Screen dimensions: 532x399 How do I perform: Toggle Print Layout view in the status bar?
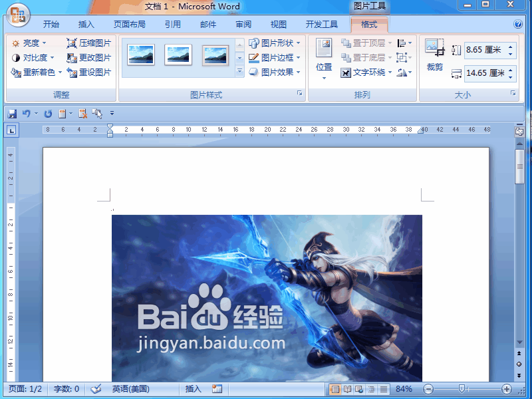point(335,388)
